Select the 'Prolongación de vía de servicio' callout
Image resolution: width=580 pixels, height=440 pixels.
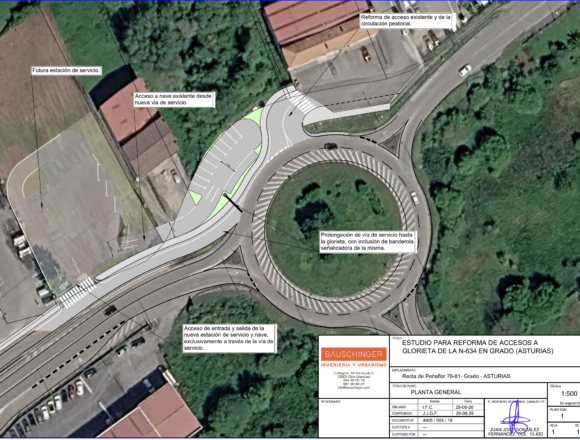[367, 241]
